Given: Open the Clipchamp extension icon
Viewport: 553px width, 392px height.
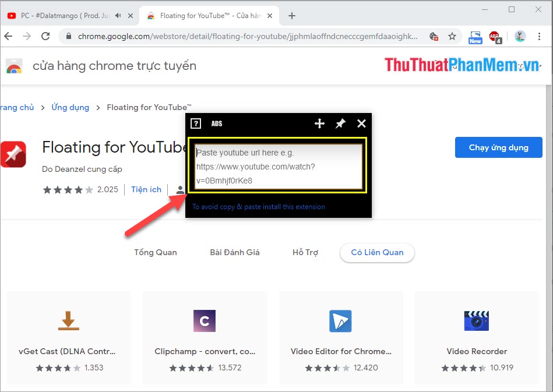Looking at the screenshot, I should pyautogui.click(x=205, y=321).
